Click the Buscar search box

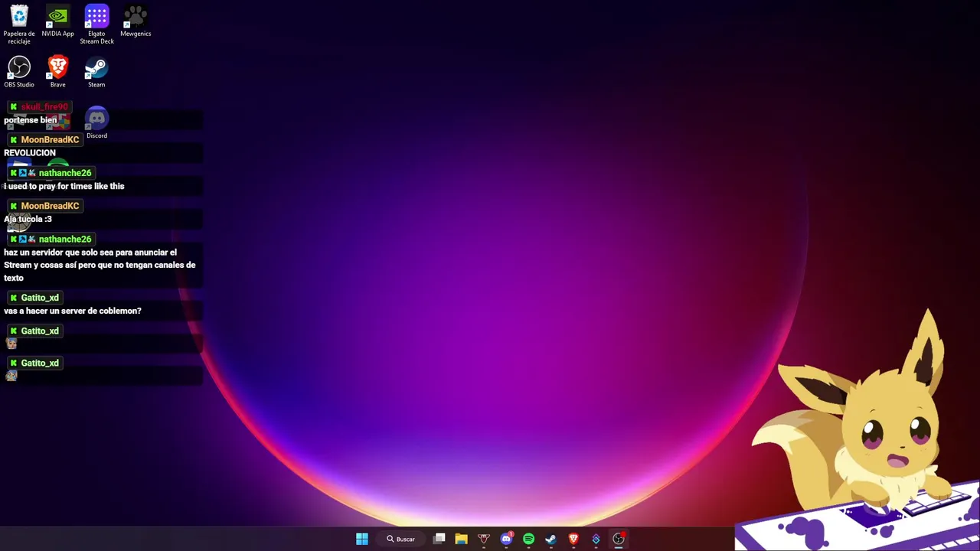(401, 539)
